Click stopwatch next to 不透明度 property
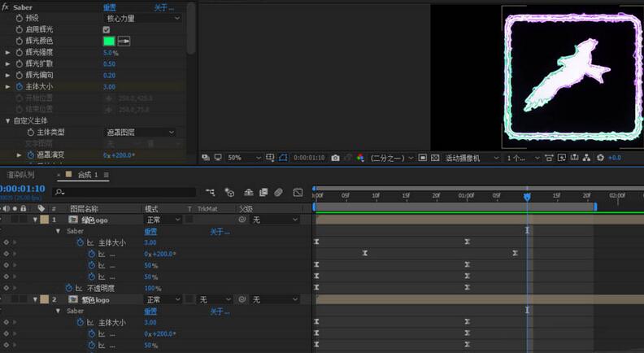Viewport: 644px width, 353px height. coord(67,288)
